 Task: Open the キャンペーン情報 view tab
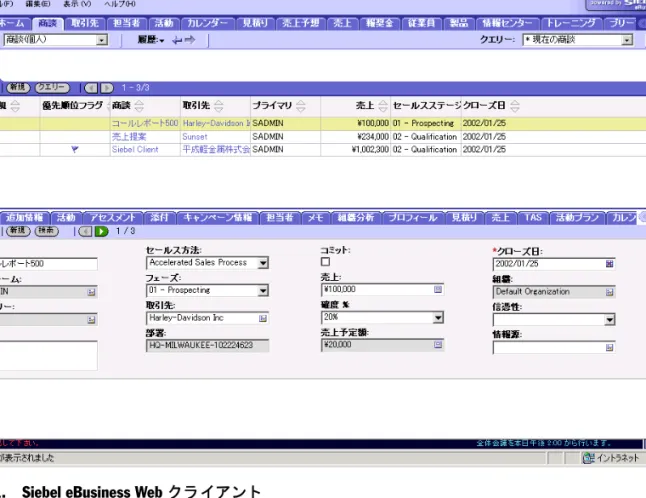[218, 217]
